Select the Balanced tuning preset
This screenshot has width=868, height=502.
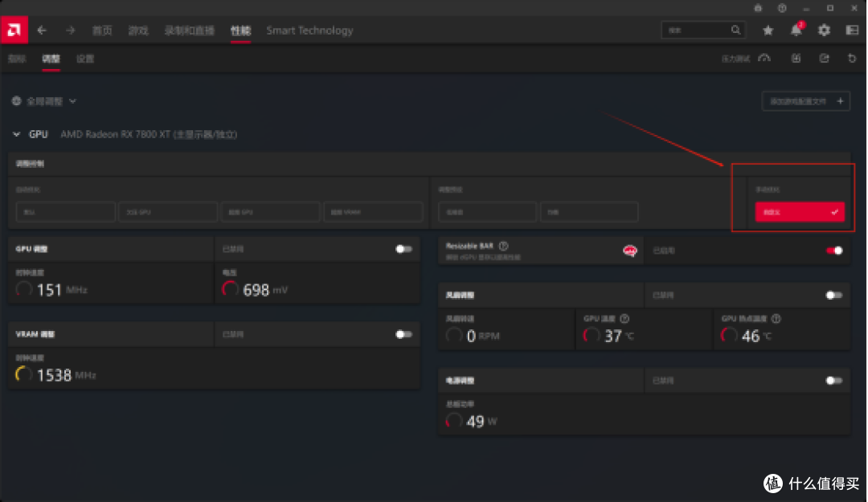click(x=589, y=212)
